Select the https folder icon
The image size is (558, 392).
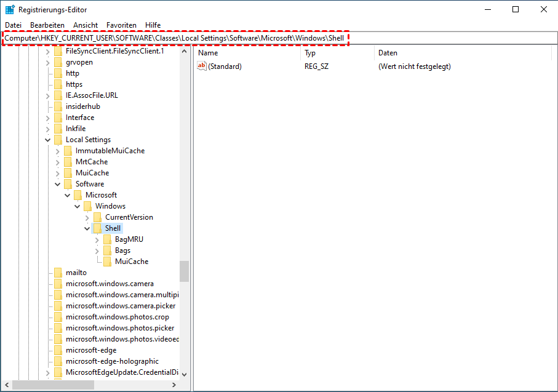pyautogui.click(x=58, y=84)
